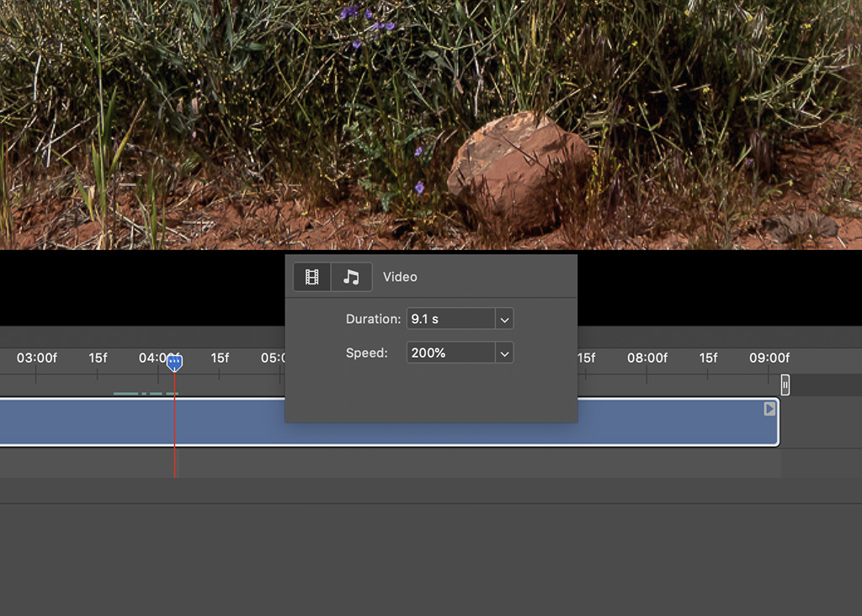This screenshot has height=616, width=862.
Task: Click the Duration label text
Action: click(373, 319)
